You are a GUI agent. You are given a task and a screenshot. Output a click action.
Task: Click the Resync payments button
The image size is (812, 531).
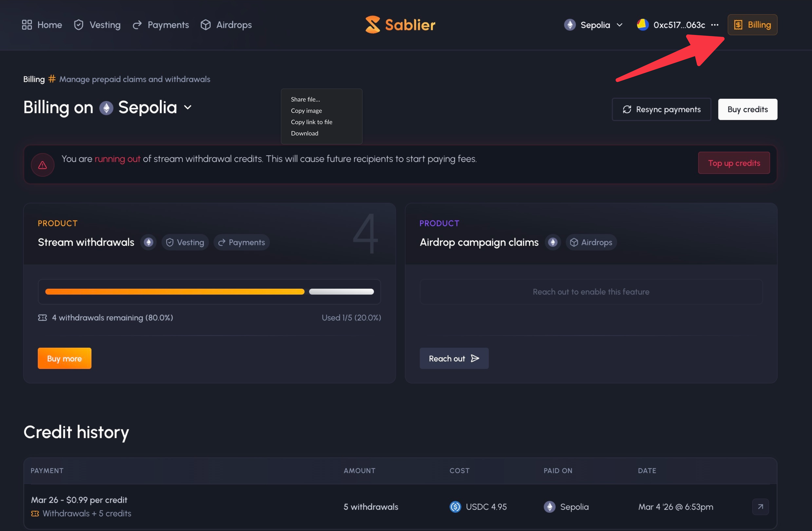pos(661,109)
